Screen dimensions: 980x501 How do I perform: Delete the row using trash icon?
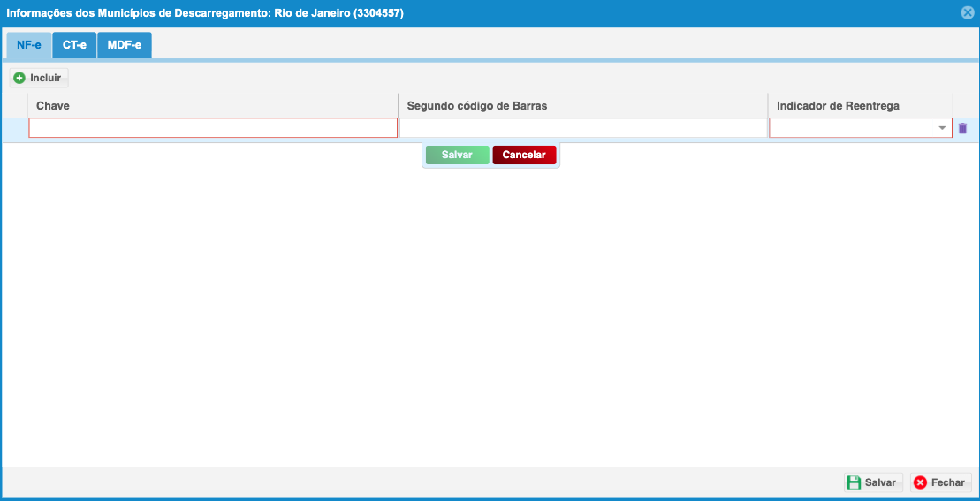coord(962,128)
